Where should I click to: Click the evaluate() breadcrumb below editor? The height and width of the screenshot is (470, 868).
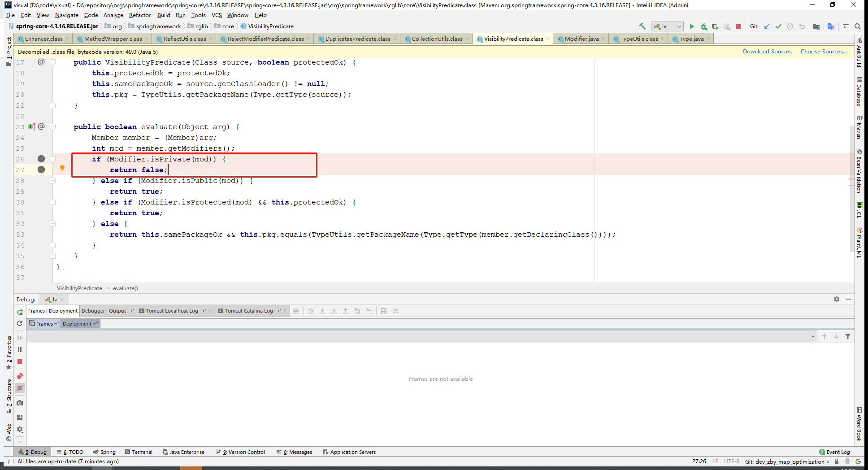click(x=126, y=288)
